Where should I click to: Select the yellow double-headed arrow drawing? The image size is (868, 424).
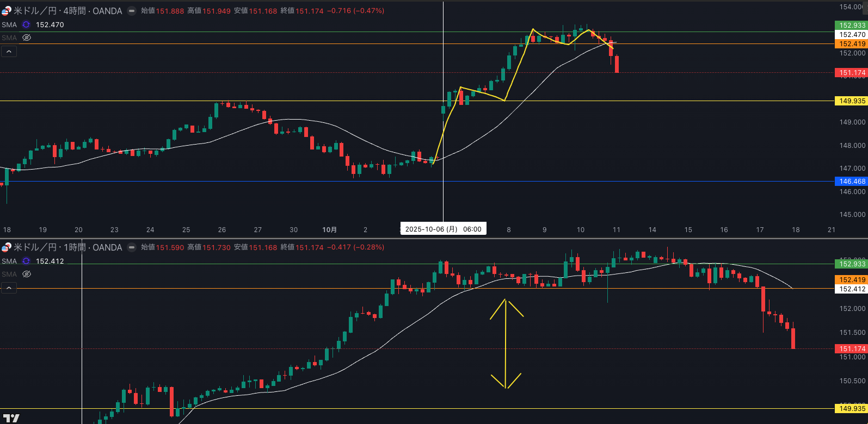506,344
